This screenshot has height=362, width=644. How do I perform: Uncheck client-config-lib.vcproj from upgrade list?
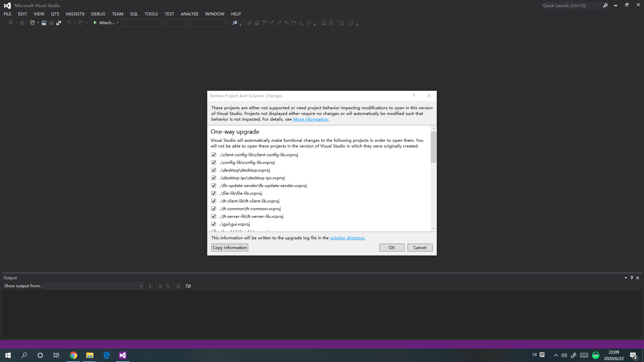coord(214,155)
